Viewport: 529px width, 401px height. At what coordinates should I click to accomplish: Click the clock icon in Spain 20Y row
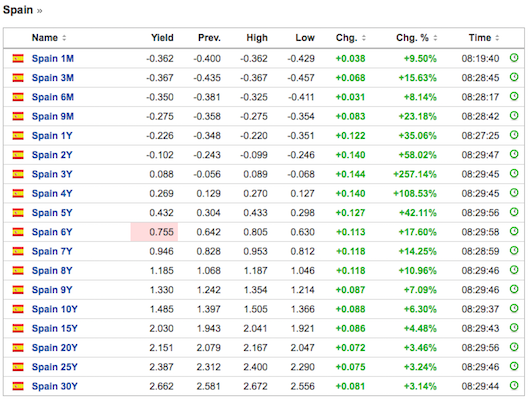click(513, 346)
